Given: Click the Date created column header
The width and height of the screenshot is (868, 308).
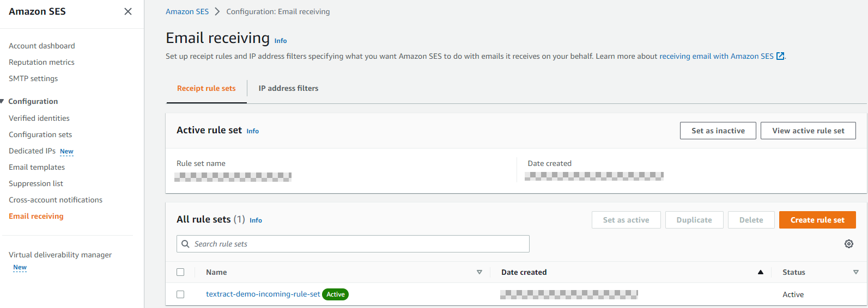Looking at the screenshot, I should [x=524, y=272].
